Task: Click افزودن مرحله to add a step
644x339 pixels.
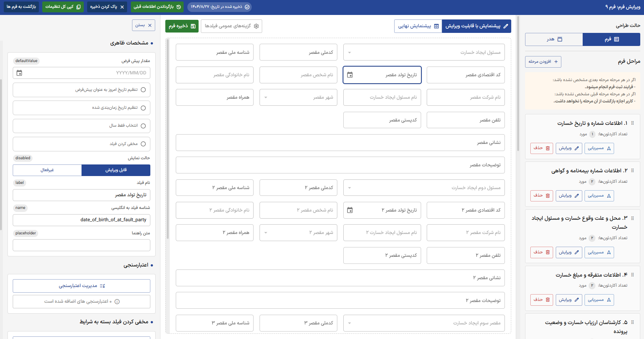Action: click(543, 62)
